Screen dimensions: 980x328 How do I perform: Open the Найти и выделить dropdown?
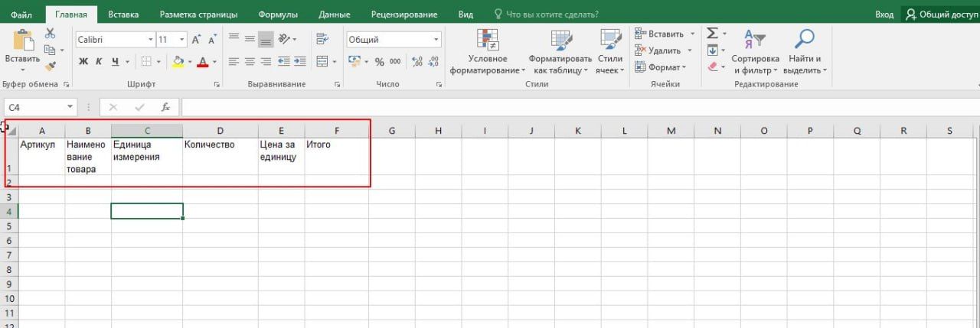805,52
